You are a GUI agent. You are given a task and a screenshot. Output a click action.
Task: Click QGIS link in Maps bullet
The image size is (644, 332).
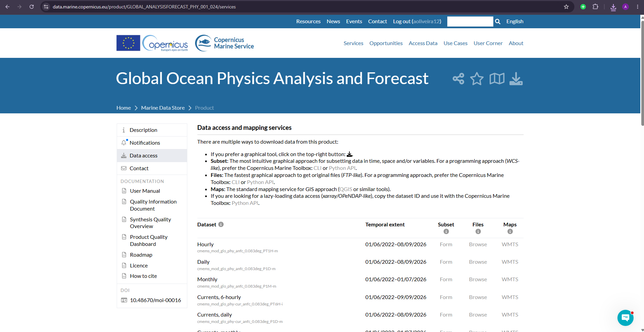coord(346,189)
